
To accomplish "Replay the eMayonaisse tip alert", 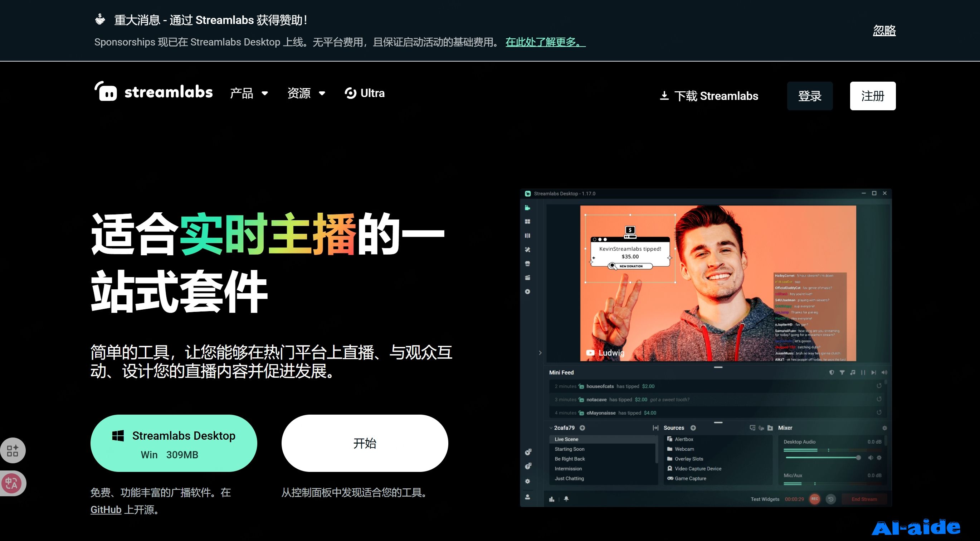I will tap(879, 412).
